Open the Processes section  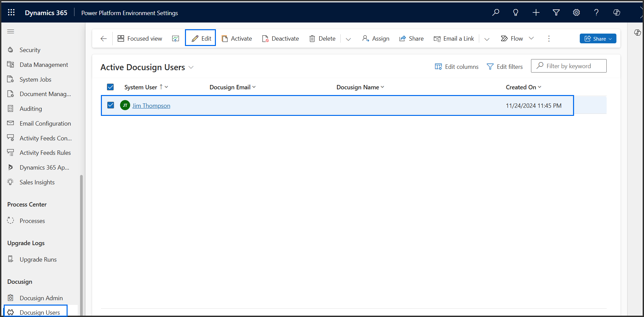click(32, 221)
